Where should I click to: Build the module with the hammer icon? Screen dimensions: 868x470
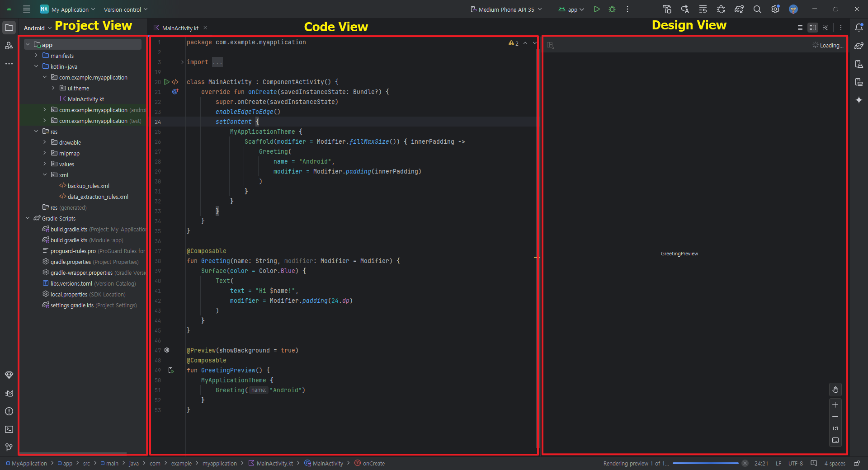click(667, 9)
